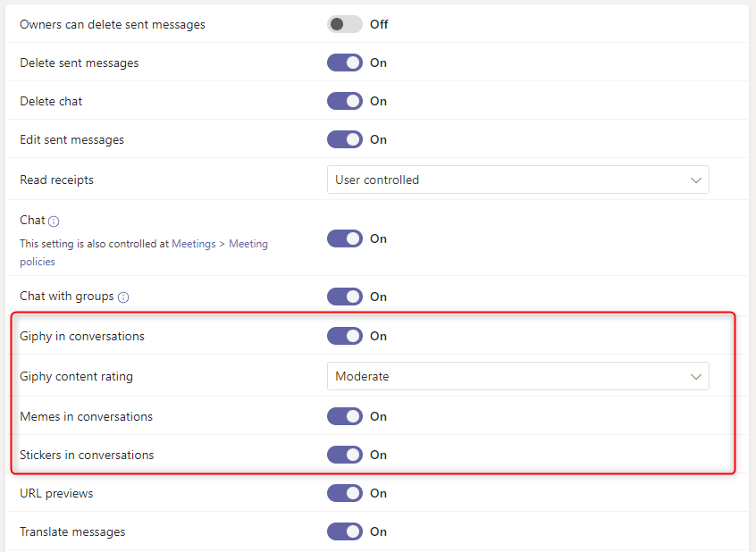Disable Memes in conversations toggle
The image size is (756, 552).
(x=344, y=416)
